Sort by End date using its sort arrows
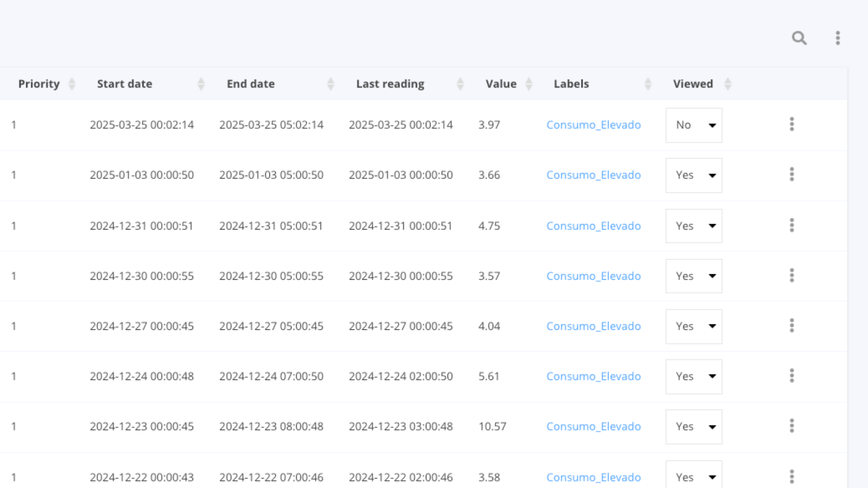Screen dimensions: 868x488 click(x=330, y=84)
